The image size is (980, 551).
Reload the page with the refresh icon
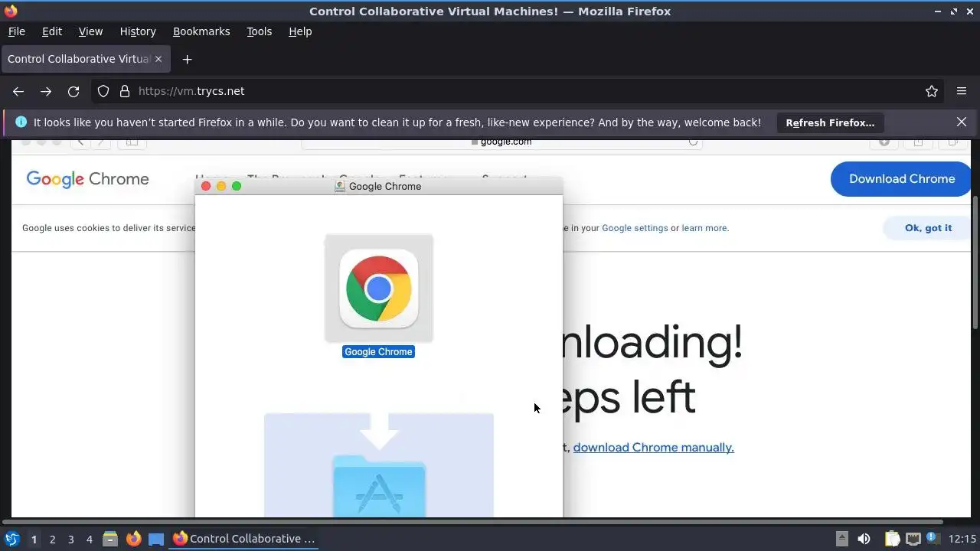(x=73, y=91)
